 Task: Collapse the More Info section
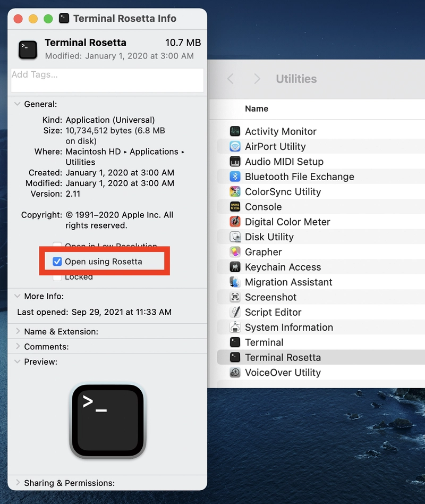18,296
